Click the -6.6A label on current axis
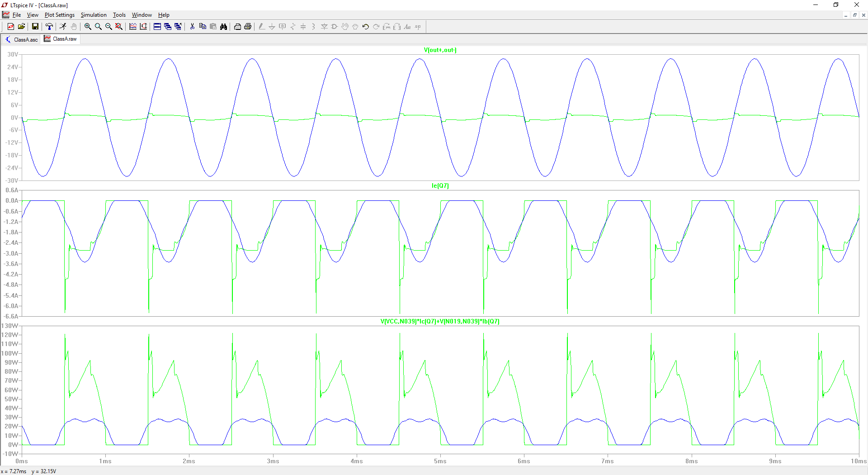Viewport: 868px width, 475px height. pyautogui.click(x=11, y=316)
